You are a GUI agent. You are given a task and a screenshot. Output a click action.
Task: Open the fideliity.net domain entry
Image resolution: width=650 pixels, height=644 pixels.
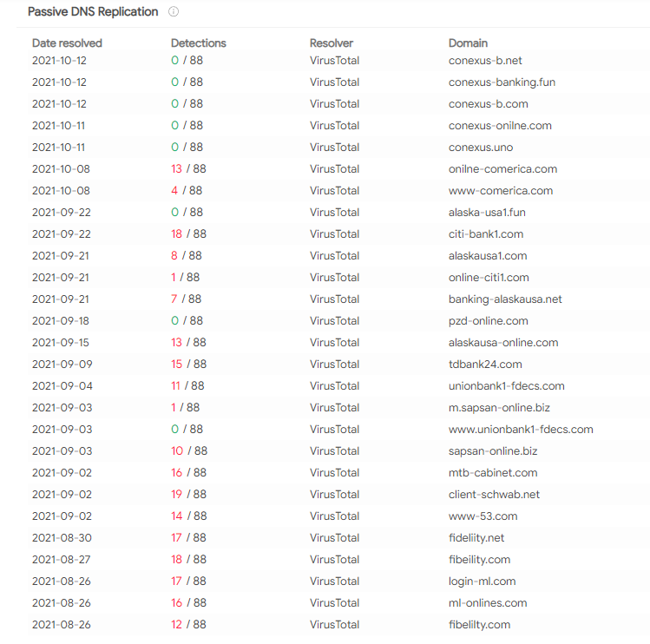(476, 538)
